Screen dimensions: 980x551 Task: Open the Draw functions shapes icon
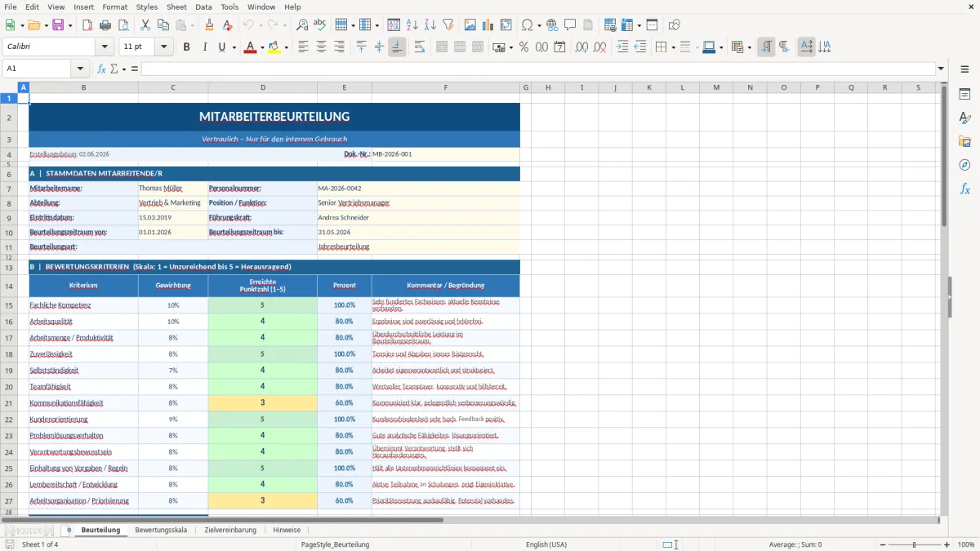(x=675, y=25)
